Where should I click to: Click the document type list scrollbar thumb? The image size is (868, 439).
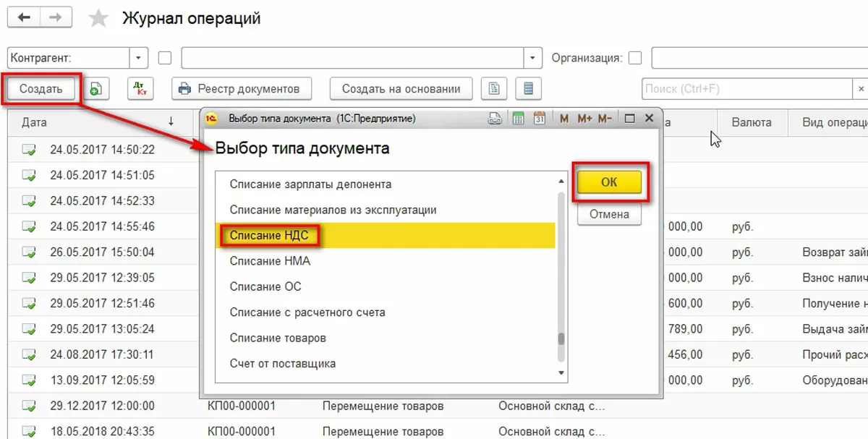[561, 340]
